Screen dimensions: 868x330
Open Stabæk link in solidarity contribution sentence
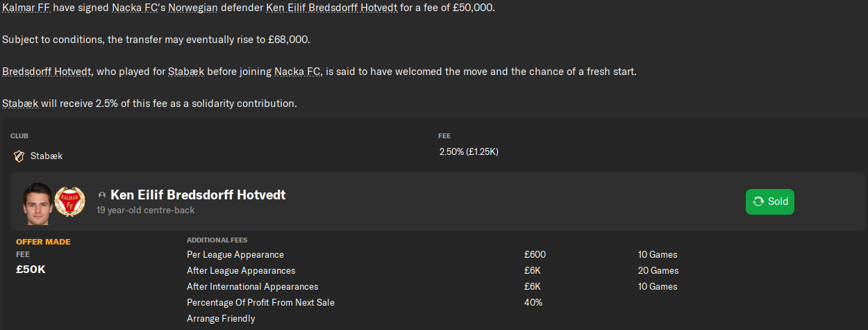pos(20,104)
